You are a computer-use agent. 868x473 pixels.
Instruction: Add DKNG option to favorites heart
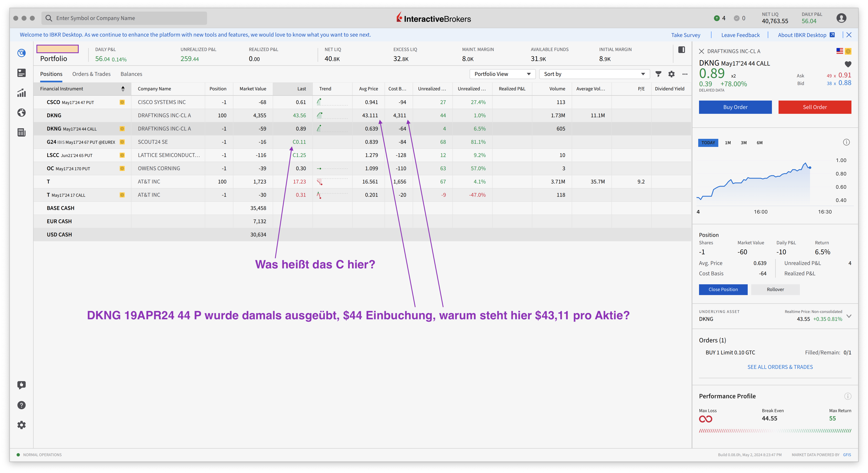pyautogui.click(x=848, y=64)
